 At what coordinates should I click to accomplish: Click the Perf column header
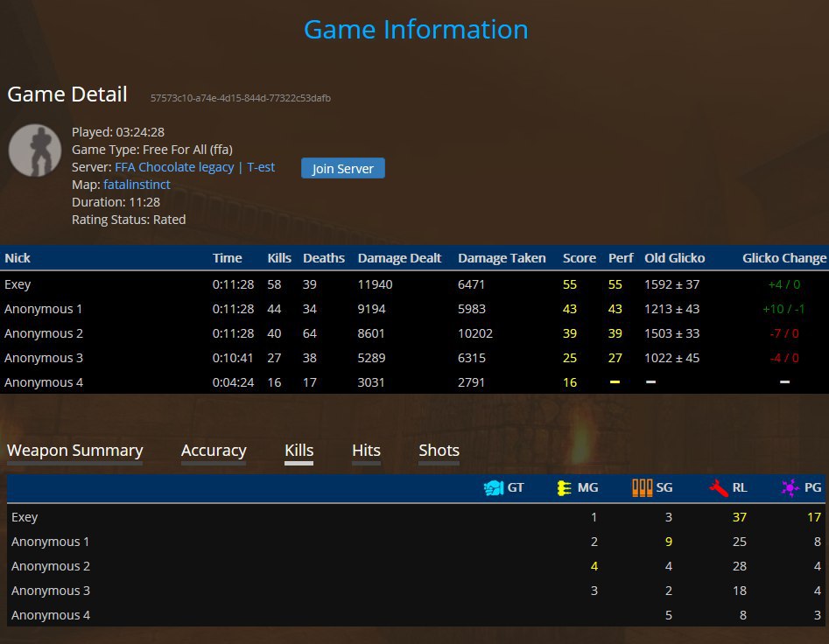tap(621, 258)
